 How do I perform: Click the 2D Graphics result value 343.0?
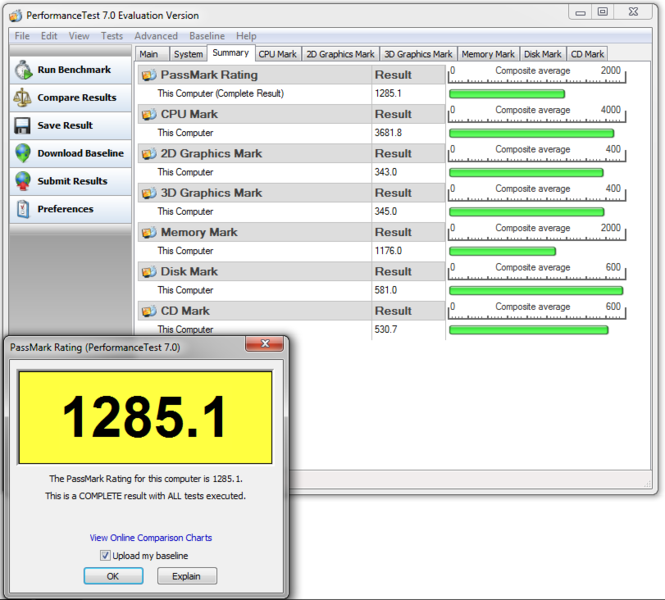[386, 172]
